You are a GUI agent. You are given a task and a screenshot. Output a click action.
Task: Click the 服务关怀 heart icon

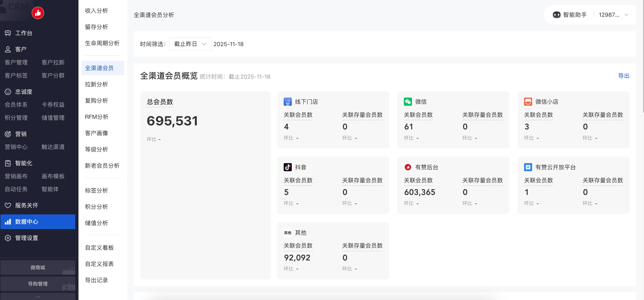click(8, 205)
